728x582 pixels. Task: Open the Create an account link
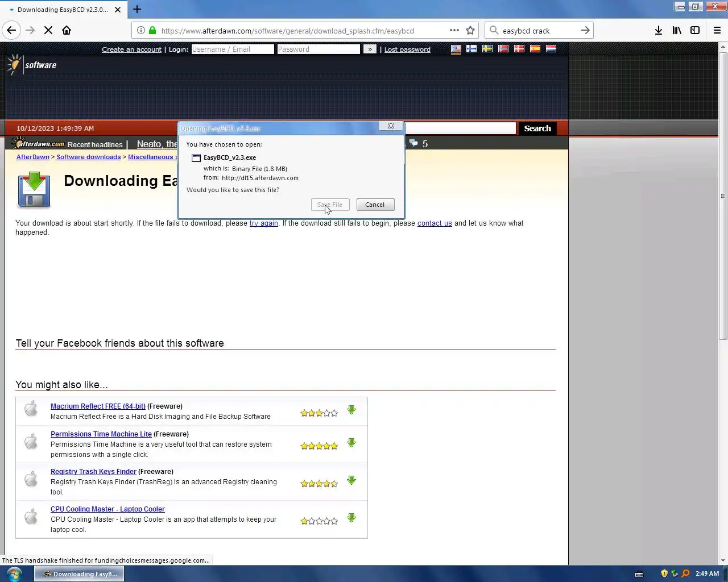pyautogui.click(x=131, y=49)
